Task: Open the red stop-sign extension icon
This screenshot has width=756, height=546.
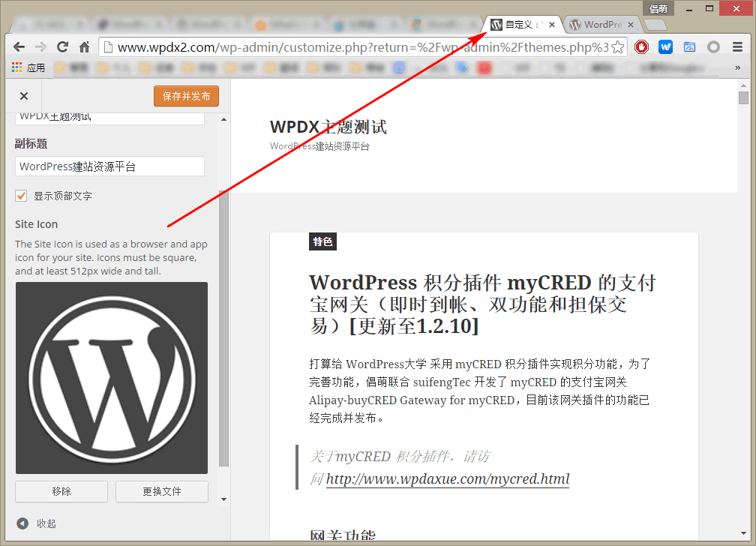Action: pyautogui.click(x=641, y=46)
